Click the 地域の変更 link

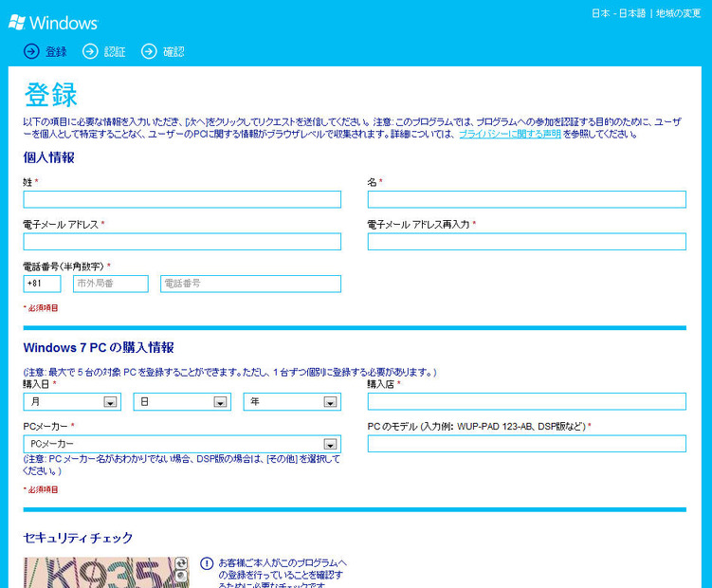click(679, 13)
